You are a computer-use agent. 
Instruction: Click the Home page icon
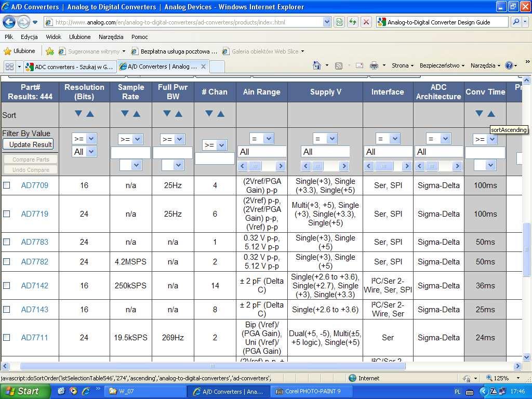point(316,65)
